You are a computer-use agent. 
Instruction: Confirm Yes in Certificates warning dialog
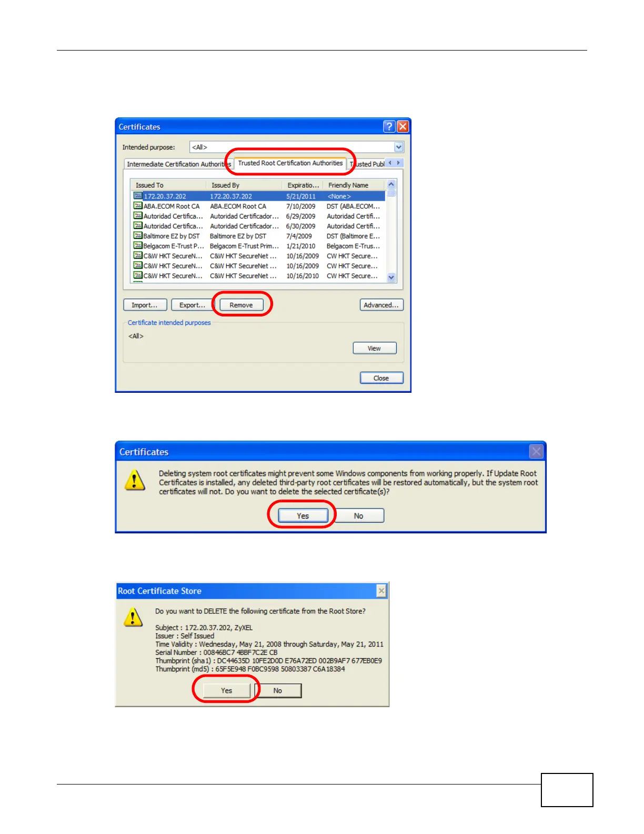[303, 516]
